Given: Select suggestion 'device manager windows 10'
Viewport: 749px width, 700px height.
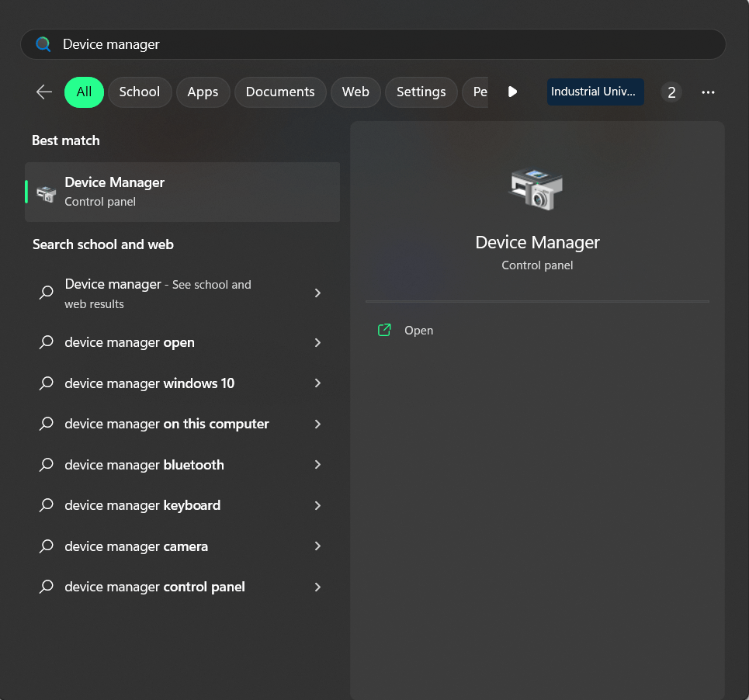Looking at the screenshot, I should tap(182, 383).
